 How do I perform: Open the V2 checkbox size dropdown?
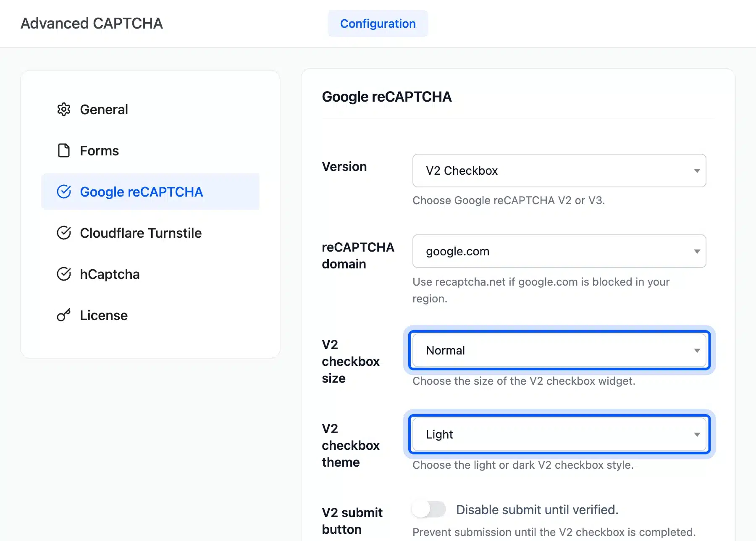(x=559, y=350)
